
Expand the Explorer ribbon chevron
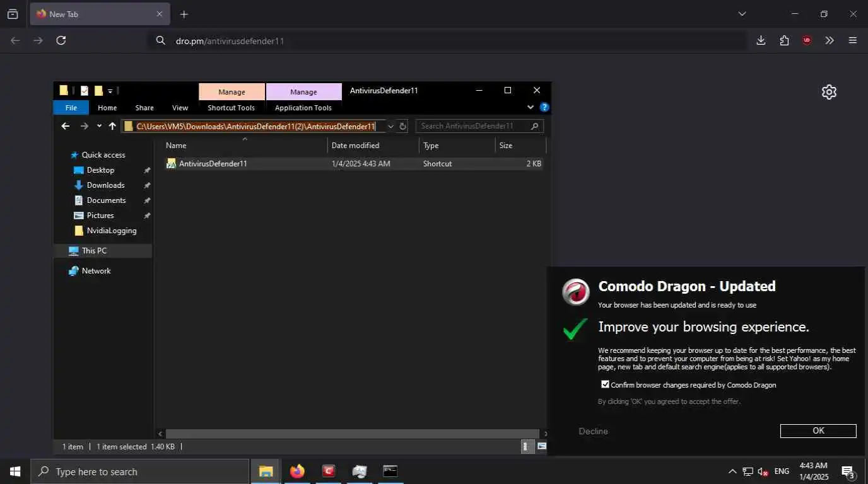pyautogui.click(x=531, y=107)
